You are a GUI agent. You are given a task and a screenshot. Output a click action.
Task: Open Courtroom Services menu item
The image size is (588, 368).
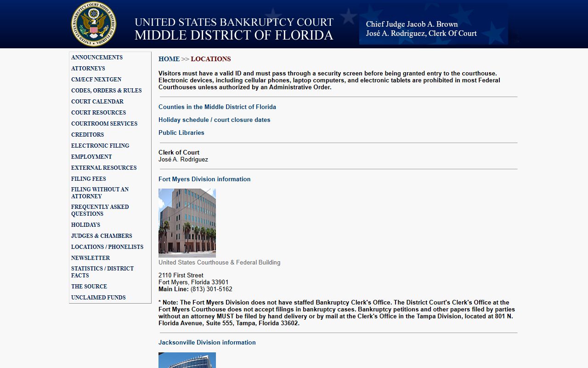(104, 124)
